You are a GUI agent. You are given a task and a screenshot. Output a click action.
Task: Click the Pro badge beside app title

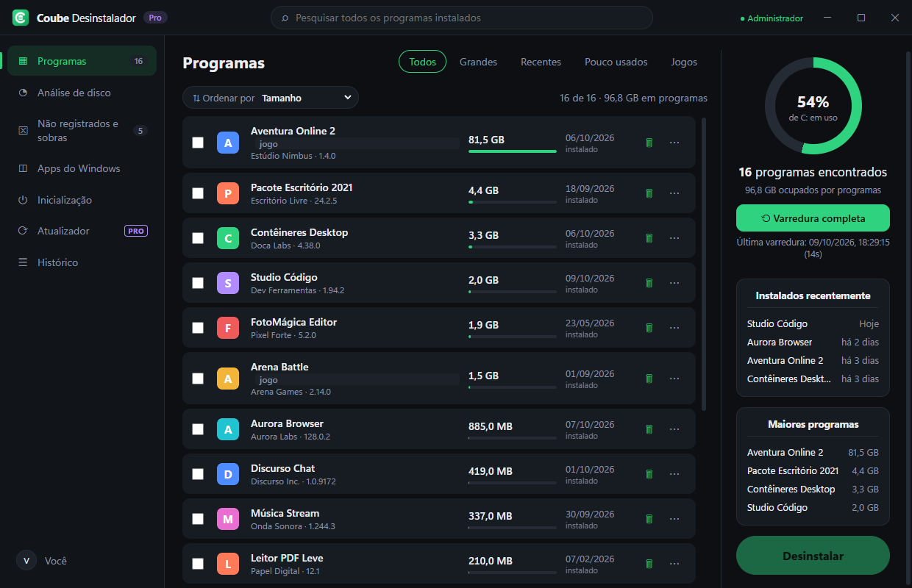[x=155, y=18]
